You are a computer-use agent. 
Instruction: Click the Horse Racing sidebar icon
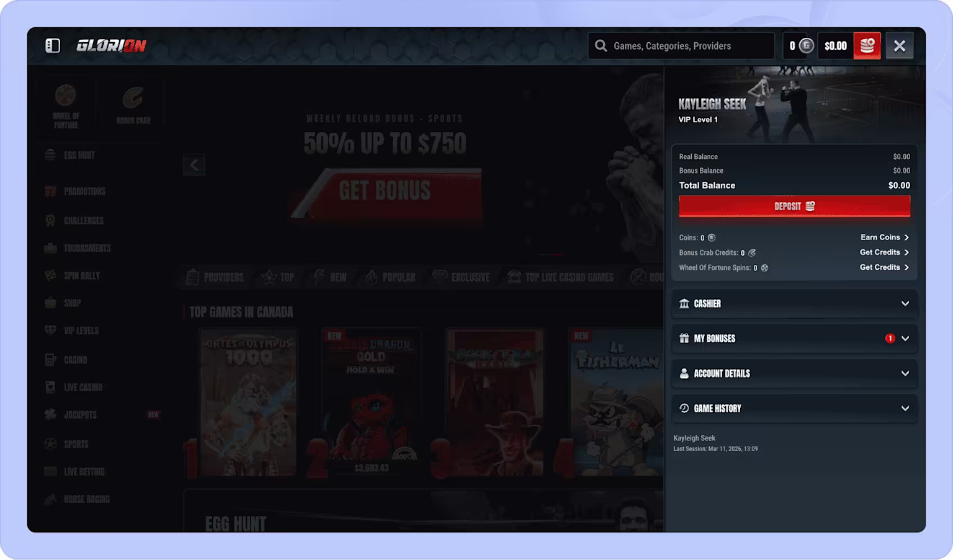pyautogui.click(x=50, y=499)
